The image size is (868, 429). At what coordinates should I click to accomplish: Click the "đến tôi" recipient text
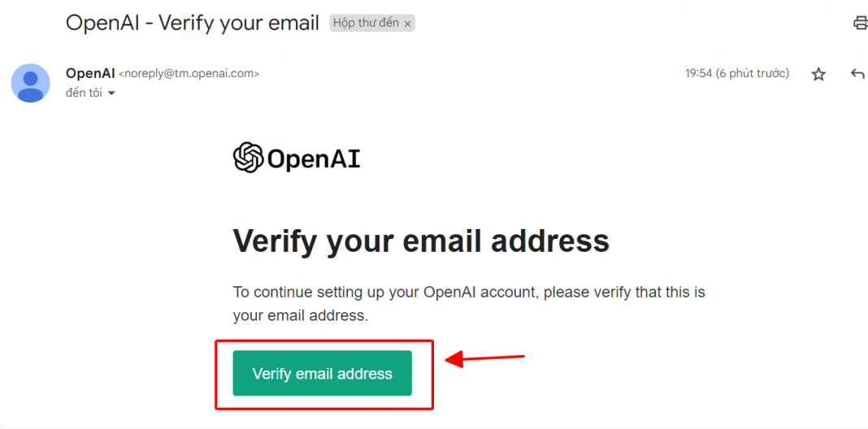pos(84,93)
